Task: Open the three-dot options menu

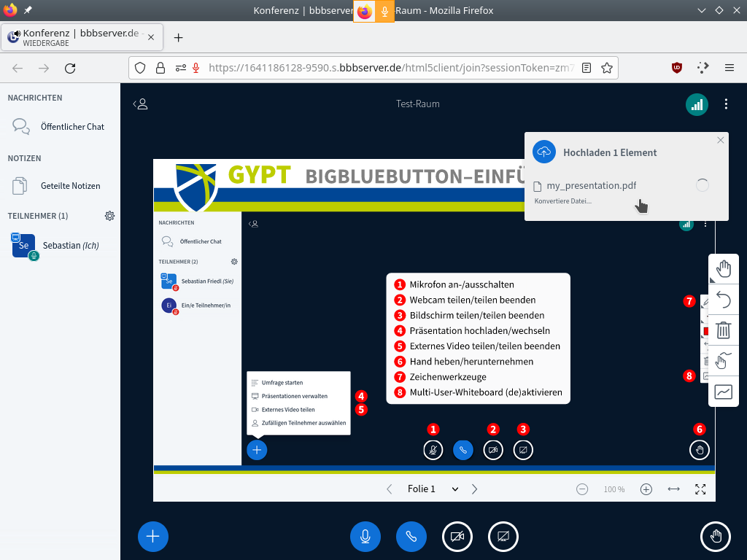Action: [x=726, y=104]
